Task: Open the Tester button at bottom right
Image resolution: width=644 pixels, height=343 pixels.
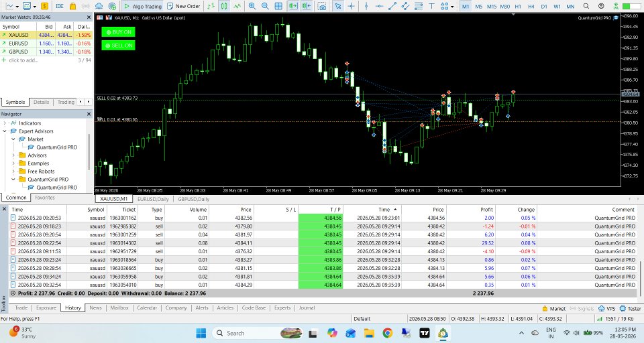Action: coord(631,309)
